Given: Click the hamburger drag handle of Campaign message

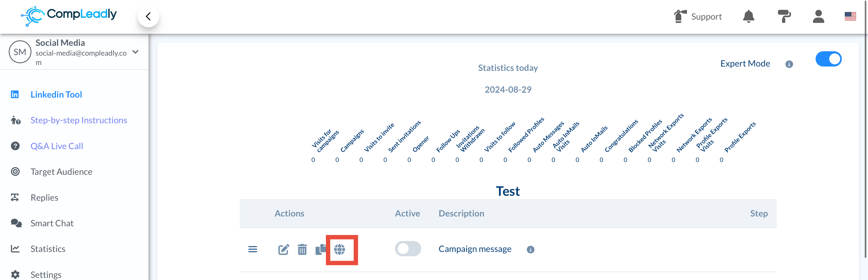Looking at the screenshot, I should tap(253, 249).
